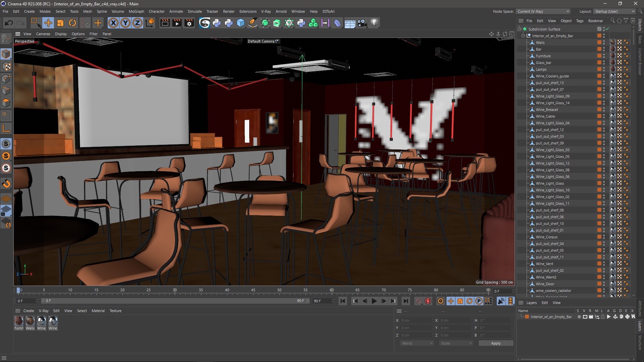
Task: Open the Node Space dropdown
Action: point(543,11)
